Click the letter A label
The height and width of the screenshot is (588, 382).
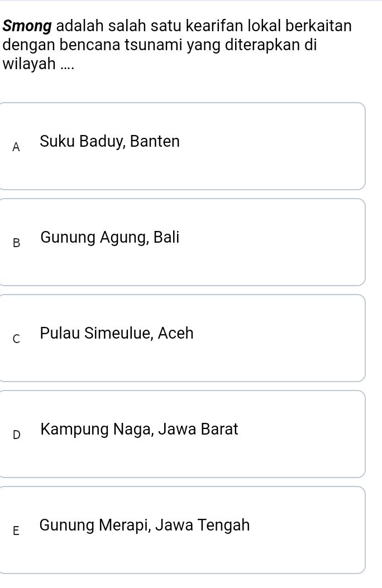tap(16, 147)
